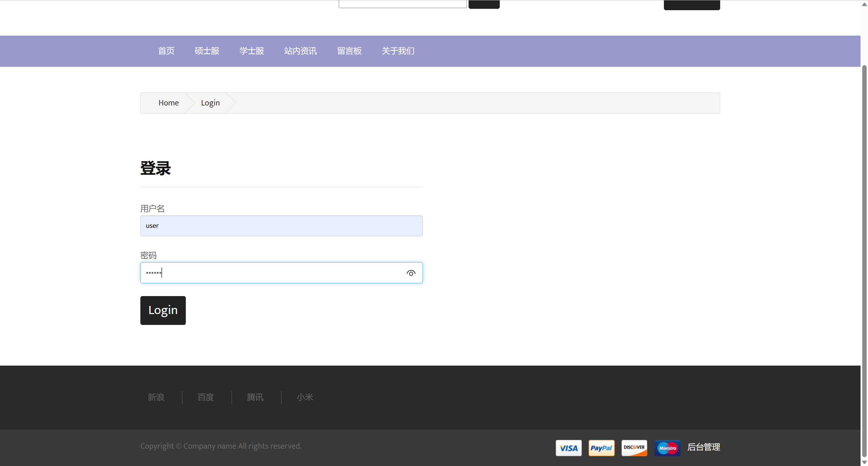
Task: Click the Home breadcrumb link
Action: point(169,103)
